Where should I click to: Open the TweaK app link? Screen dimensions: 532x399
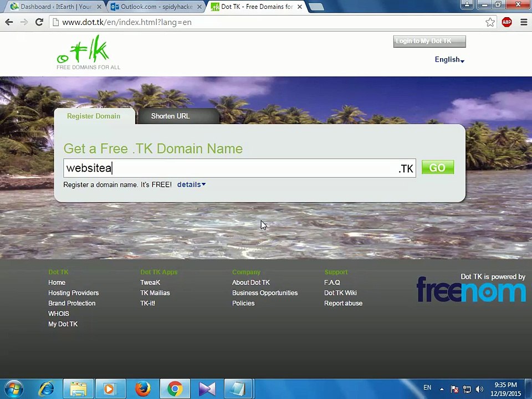point(150,283)
